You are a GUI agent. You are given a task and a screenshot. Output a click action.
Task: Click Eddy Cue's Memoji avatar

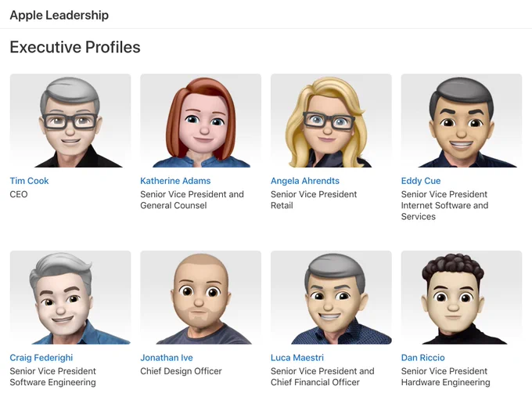click(x=462, y=121)
